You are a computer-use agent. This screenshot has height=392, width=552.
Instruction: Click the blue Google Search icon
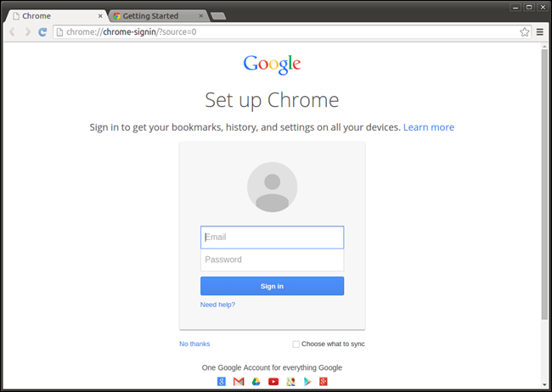point(222,382)
